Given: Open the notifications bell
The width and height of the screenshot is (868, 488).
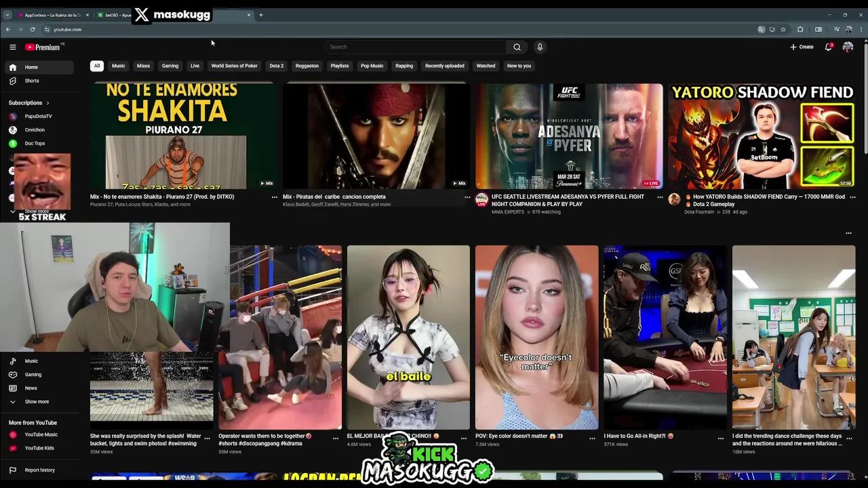Looking at the screenshot, I should pos(829,47).
